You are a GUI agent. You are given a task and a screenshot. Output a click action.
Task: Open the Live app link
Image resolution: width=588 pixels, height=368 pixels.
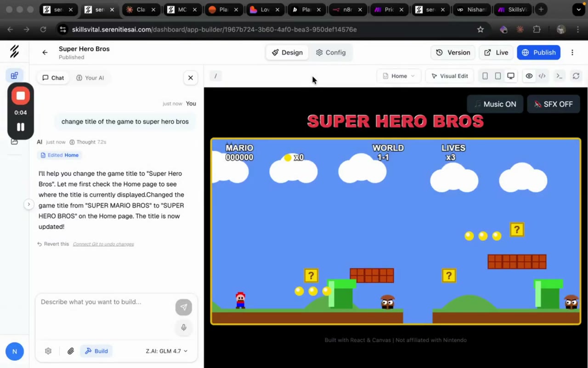[x=496, y=52]
